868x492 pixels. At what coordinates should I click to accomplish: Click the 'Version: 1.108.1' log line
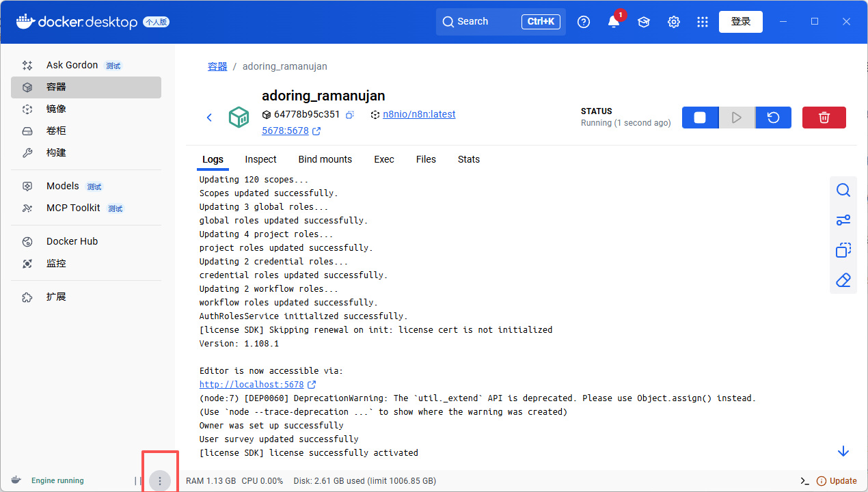(239, 344)
